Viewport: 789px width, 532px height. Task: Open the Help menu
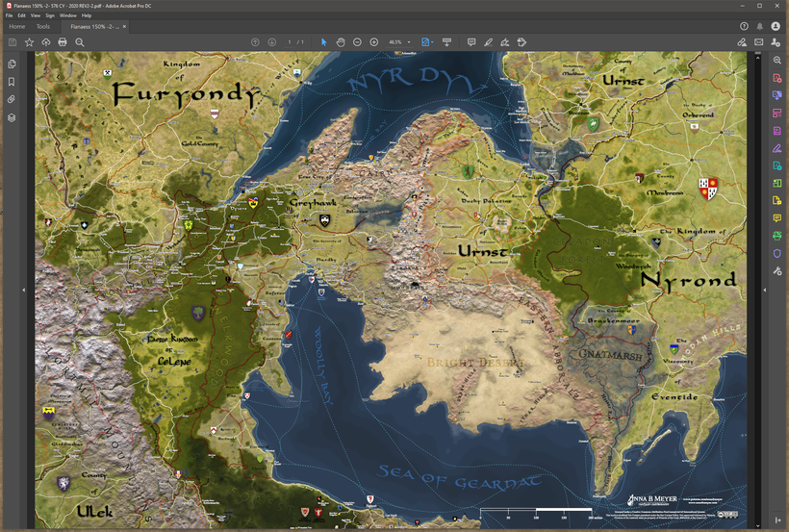pyautogui.click(x=87, y=15)
